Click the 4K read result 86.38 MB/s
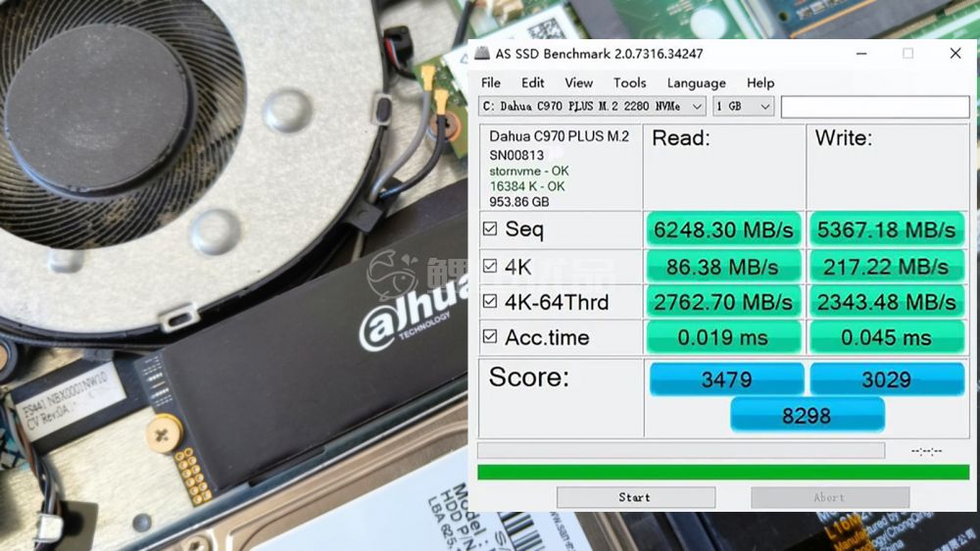Screen dimensions: 980x551 tap(724, 267)
